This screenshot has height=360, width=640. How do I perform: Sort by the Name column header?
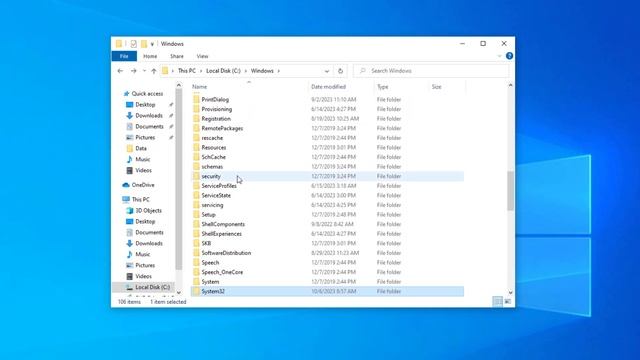pyautogui.click(x=200, y=87)
